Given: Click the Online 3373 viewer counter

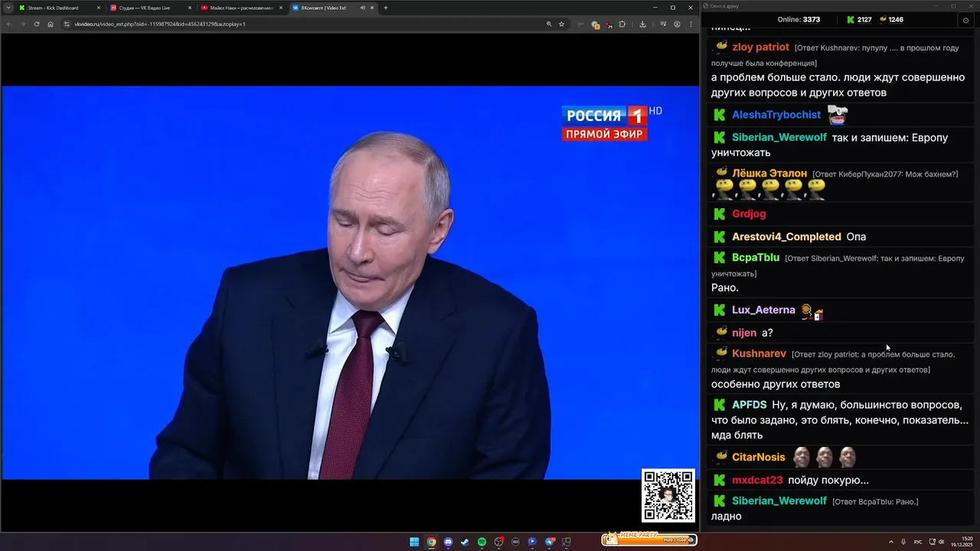Looking at the screenshot, I should [799, 20].
